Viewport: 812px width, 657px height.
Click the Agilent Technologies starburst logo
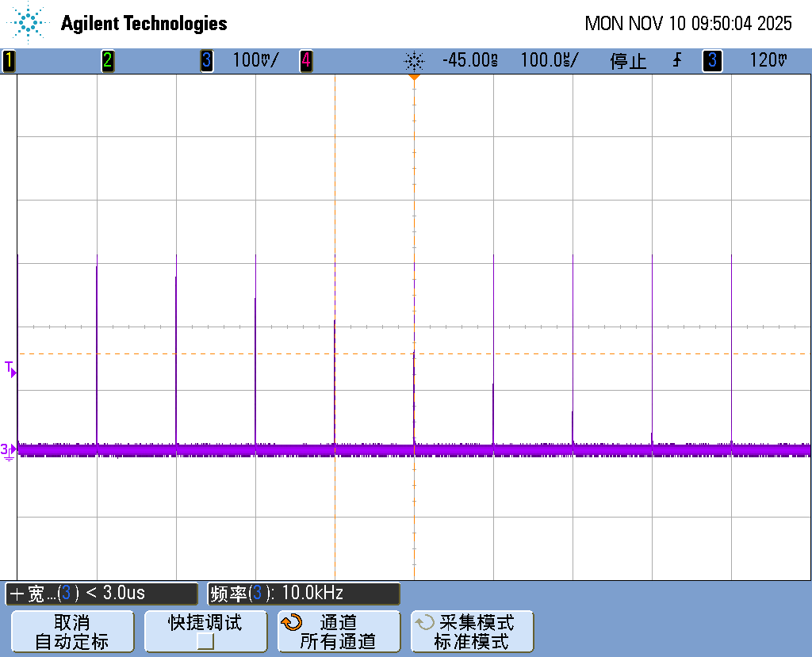point(29,23)
